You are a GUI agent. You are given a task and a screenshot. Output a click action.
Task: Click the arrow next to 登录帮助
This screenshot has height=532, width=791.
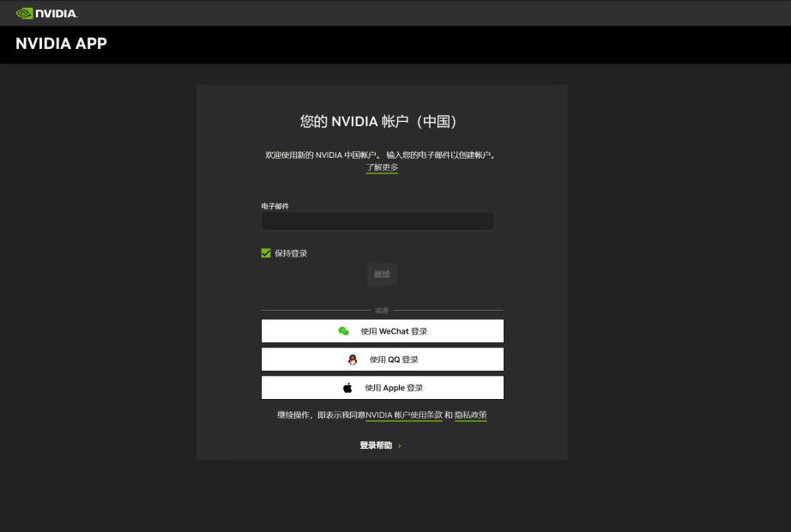tap(400, 446)
